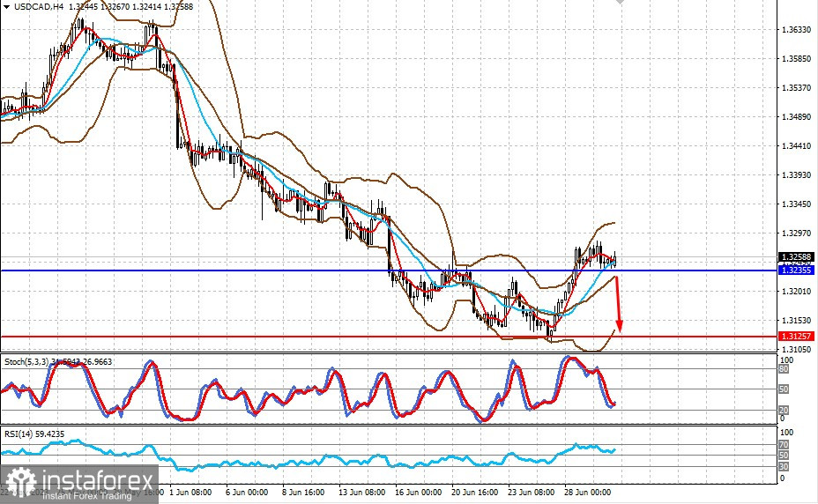Screen dimensions: 818x504
Task: Select the red horizontal line at 1.31257
Action: (389, 337)
